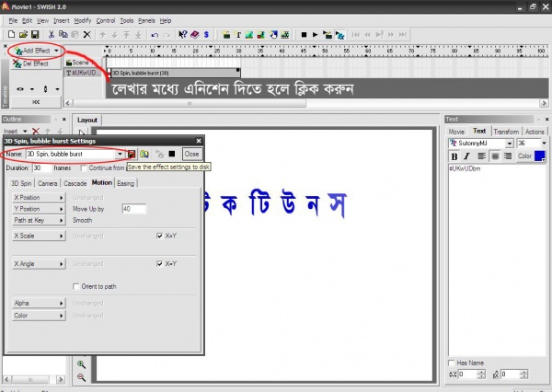
Task: Click the Cut scissors icon
Action: pyautogui.click(x=52, y=35)
